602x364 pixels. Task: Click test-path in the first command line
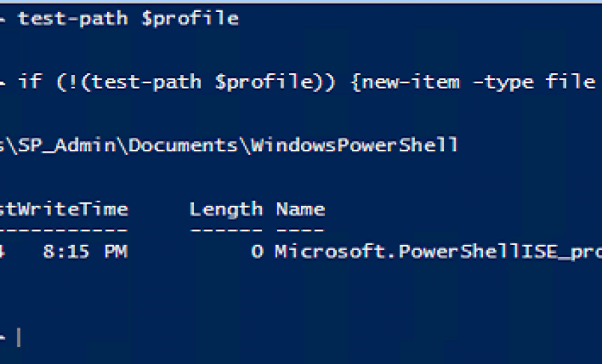point(73,18)
